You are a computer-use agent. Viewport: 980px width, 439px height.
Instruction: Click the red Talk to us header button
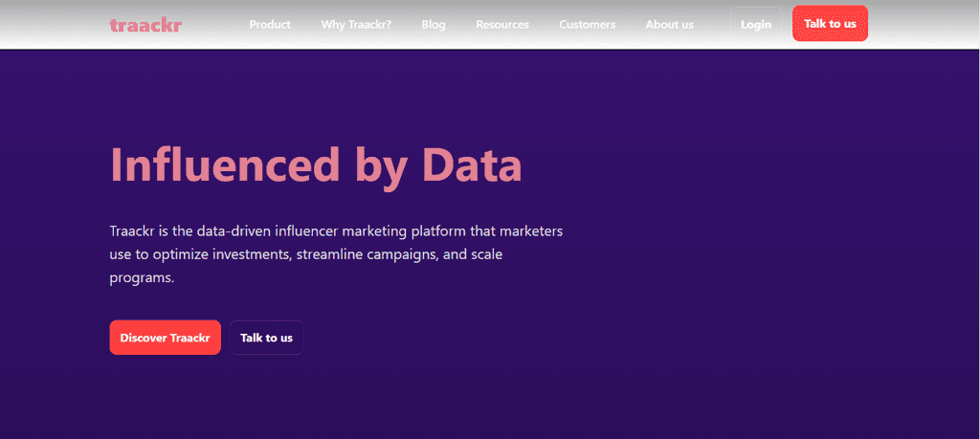point(830,24)
